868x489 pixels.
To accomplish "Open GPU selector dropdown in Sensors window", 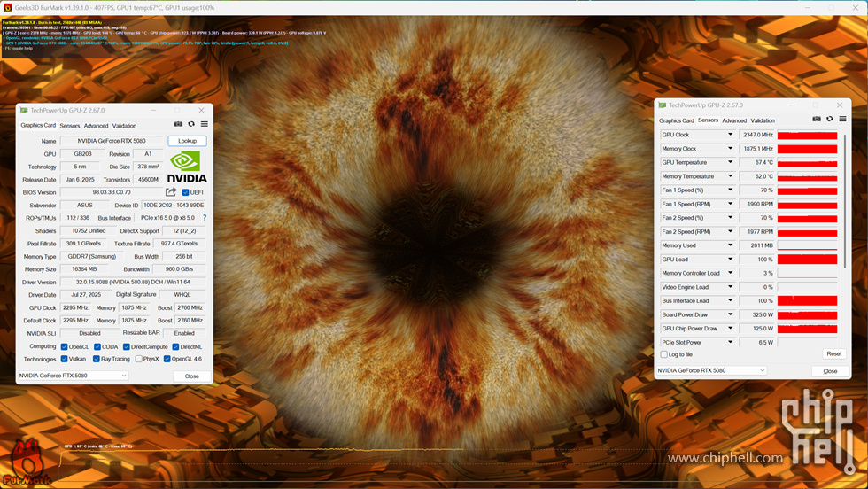I will point(711,370).
